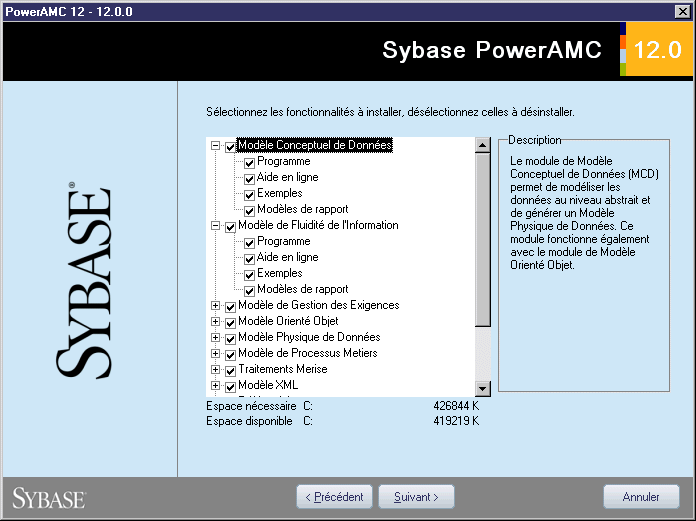Click the feature list scrollbar thumb
696x521 pixels.
pos(482,240)
